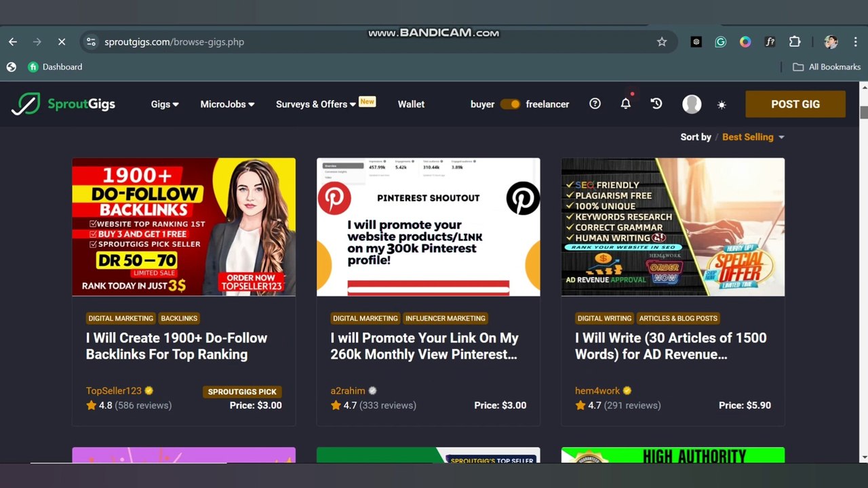868x488 pixels.
Task: Select INFLUENCER MARKETING category tag
Action: coord(446,318)
